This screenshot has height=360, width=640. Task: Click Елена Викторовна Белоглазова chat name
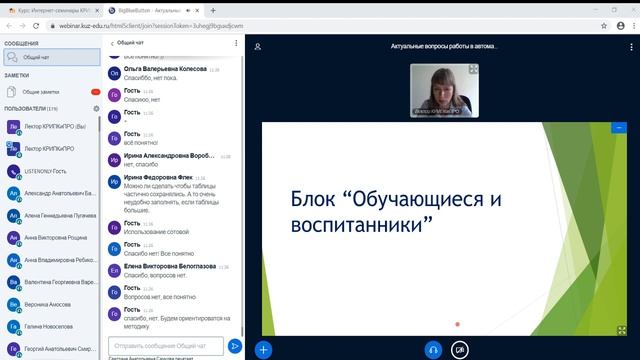[x=170, y=266]
